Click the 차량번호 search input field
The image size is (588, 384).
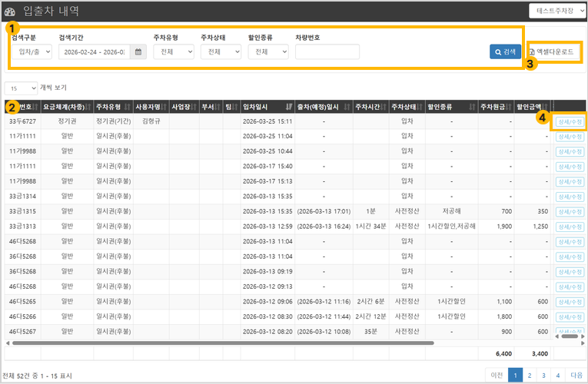click(x=327, y=51)
